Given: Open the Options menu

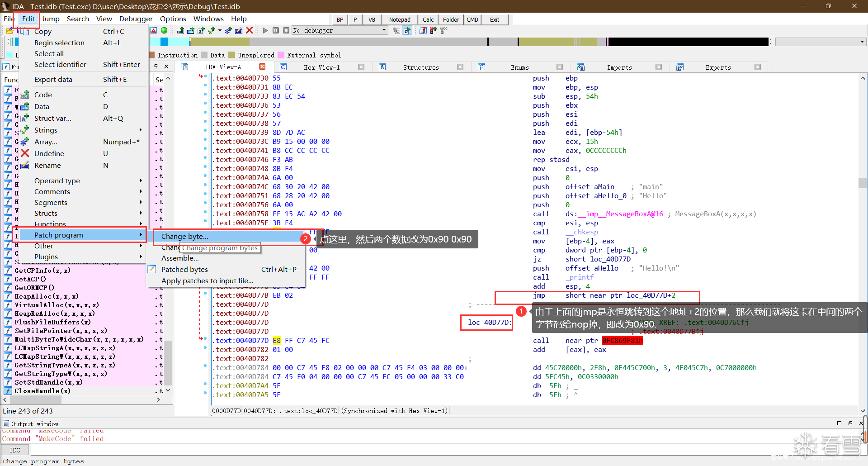Looking at the screenshot, I should [173, 19].
